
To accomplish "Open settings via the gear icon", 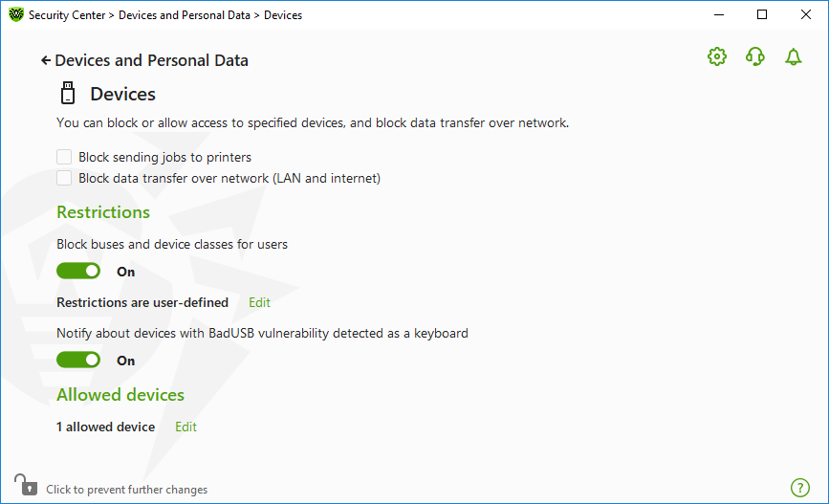I will point(717,56).
